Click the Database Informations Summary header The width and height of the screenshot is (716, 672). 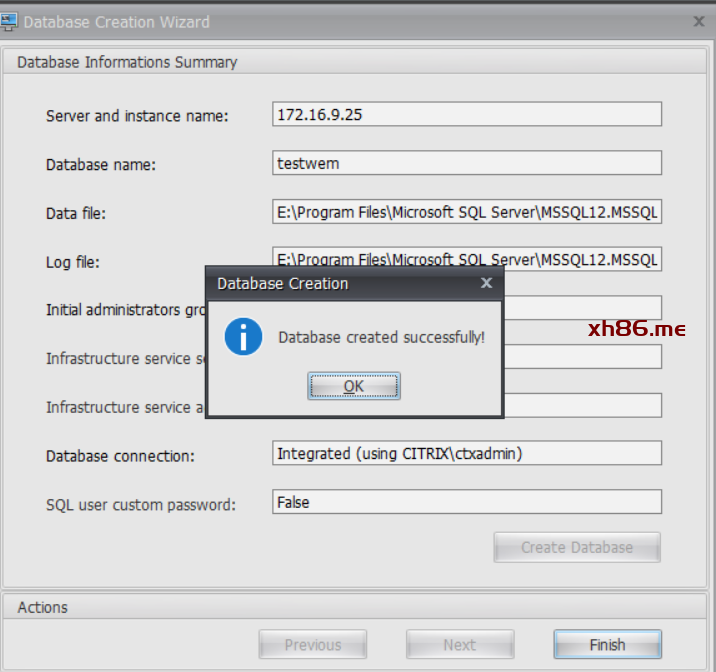pos(127,62)
